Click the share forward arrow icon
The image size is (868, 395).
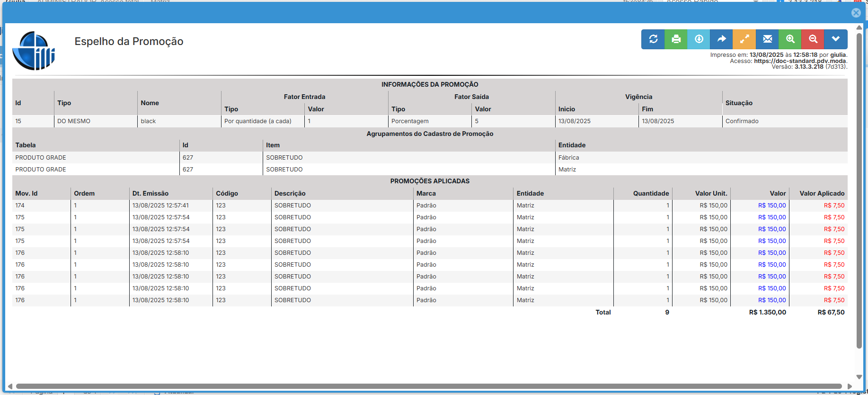pyautogui.click(x=721, y=39)
